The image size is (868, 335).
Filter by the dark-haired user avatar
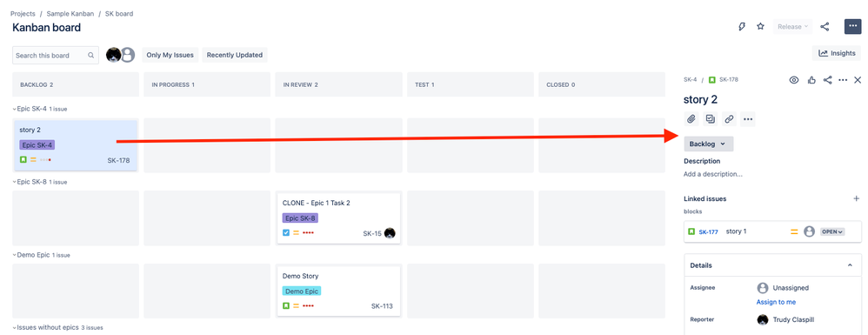pyautogui.click(x=113, y=55)
